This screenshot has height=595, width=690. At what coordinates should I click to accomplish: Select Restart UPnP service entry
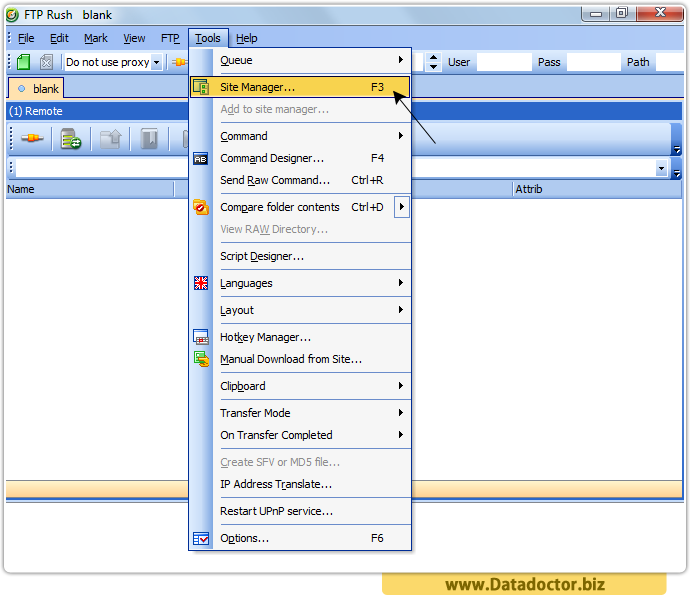[x=300, y=511]
